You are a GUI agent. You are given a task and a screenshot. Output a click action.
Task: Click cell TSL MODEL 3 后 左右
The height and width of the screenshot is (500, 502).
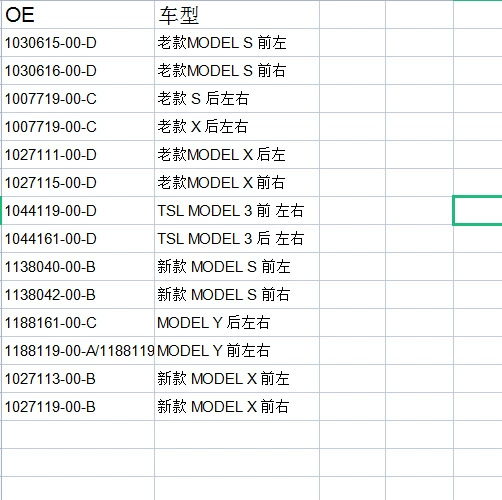pos(237,239)
